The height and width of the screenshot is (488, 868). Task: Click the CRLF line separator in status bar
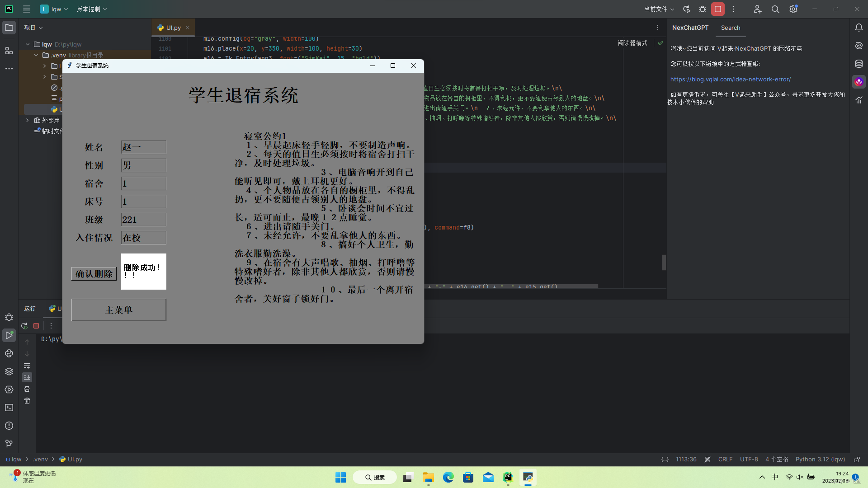click(725, 459)
